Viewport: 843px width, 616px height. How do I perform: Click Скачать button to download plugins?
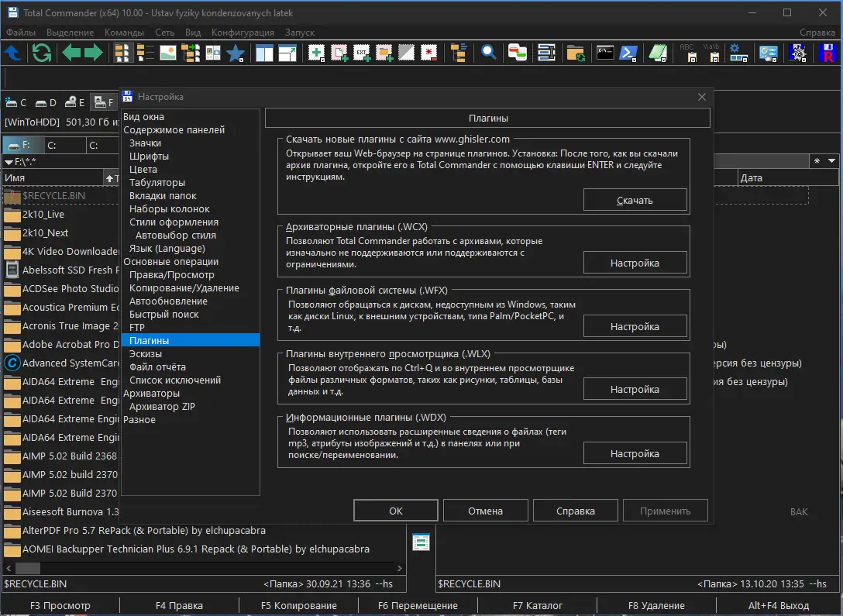tap(635, 200)
